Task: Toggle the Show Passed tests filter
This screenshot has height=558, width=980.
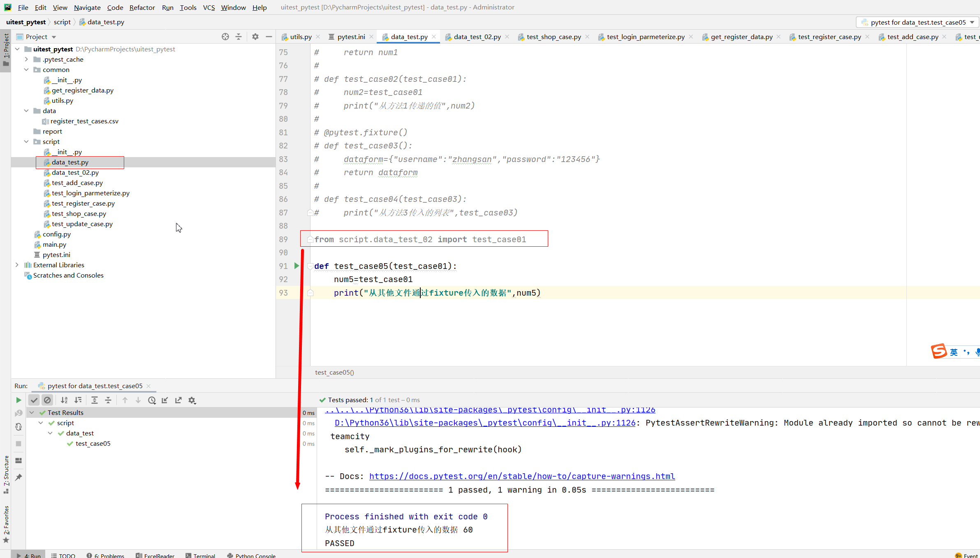Action: [x=34, y=400]
